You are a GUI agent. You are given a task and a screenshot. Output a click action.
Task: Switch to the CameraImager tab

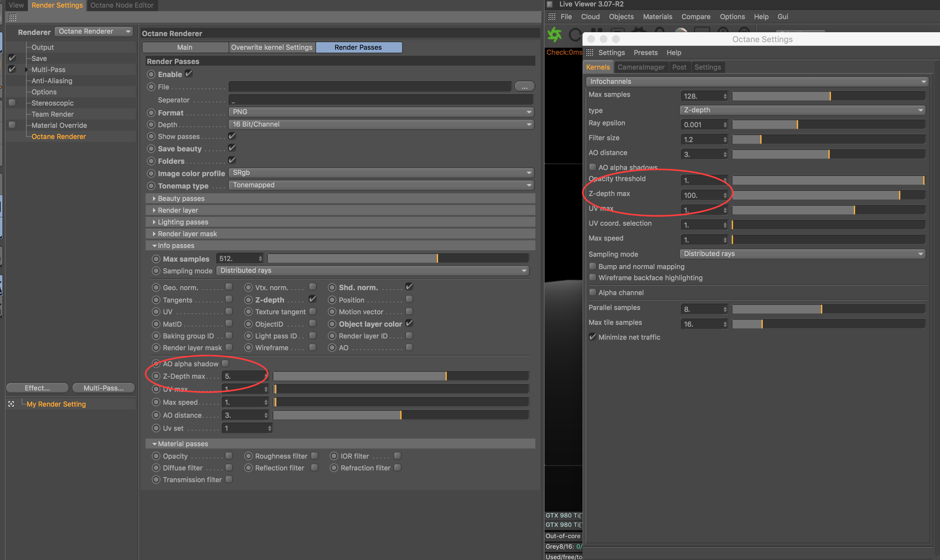[x=640, y=67]
